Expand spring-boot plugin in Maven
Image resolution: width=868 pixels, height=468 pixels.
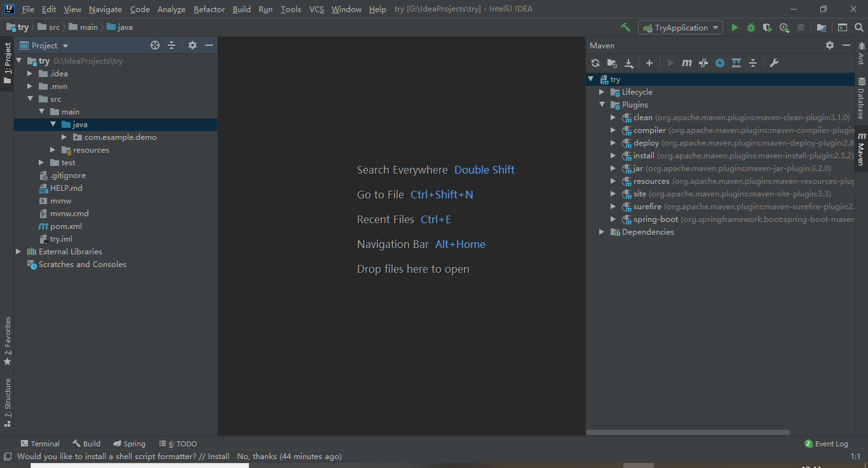click(x=613, y=219)
